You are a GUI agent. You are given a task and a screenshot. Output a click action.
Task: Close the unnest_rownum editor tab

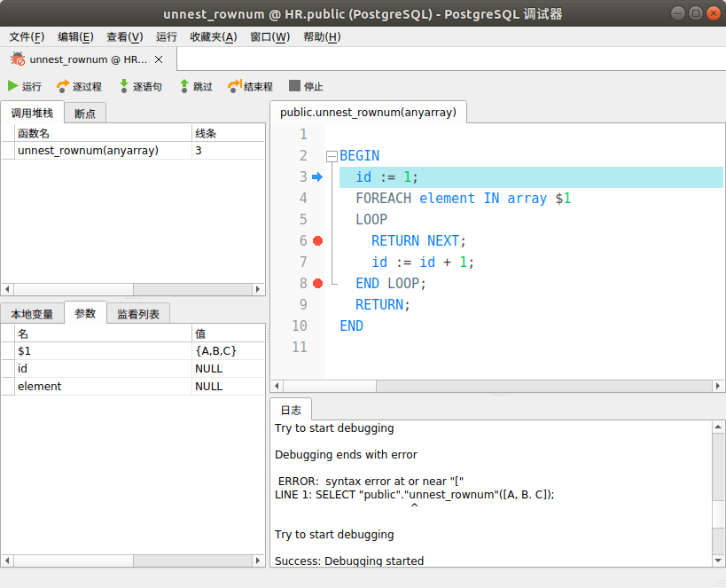pyautogui.click(x=159, y=60)
